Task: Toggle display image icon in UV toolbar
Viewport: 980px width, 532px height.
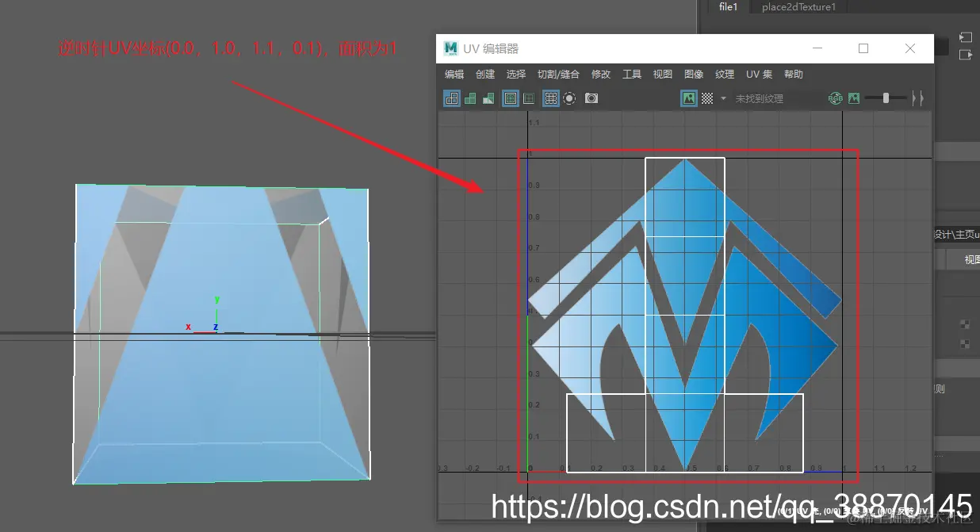Action: click(x=689, y=98)
